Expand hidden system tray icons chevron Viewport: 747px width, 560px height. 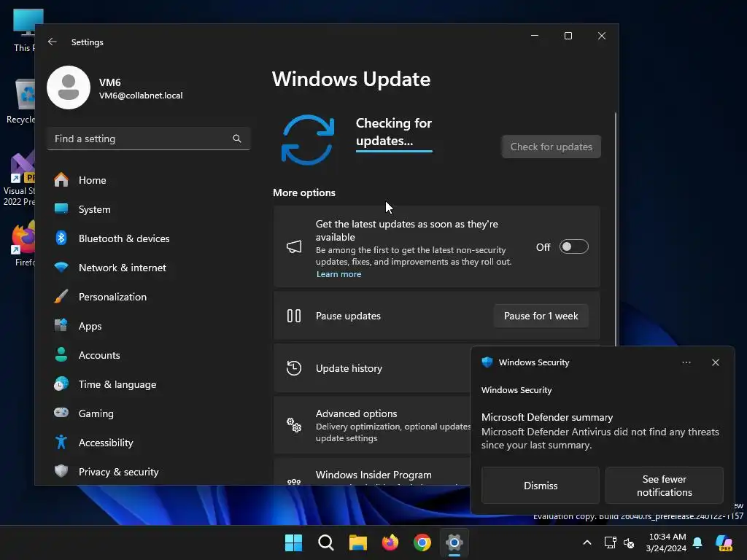pos(587,542)
